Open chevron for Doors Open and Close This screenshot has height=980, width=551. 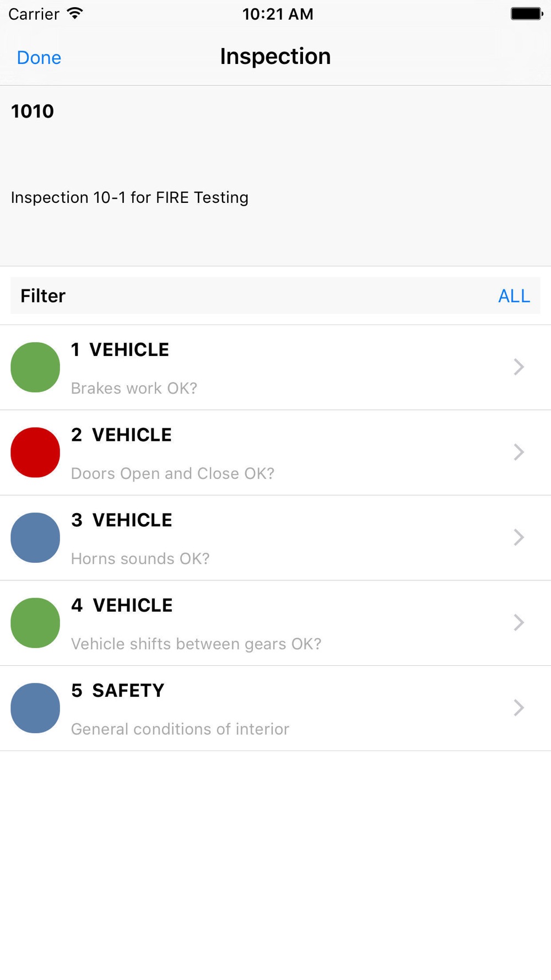518,453
